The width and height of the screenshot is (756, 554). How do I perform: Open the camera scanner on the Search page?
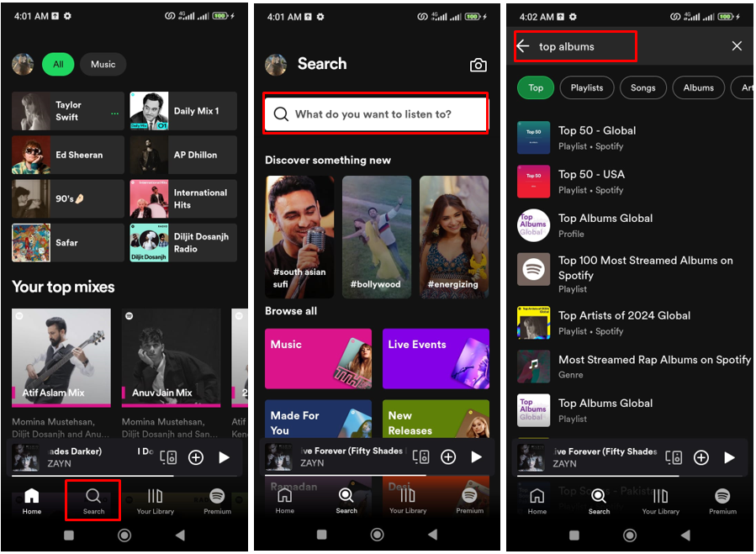pyautogui.click(x=478, y=64)
